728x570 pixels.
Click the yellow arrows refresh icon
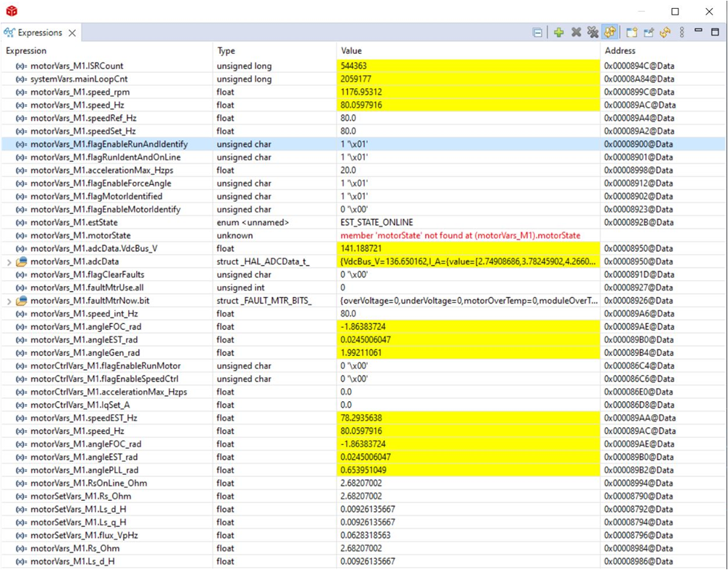point(665,33)
